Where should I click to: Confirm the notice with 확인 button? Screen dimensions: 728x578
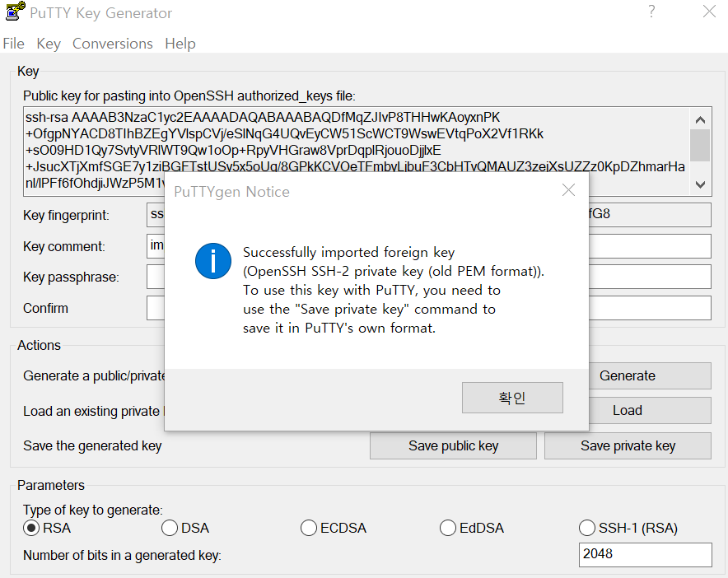[x=512, y=398]
